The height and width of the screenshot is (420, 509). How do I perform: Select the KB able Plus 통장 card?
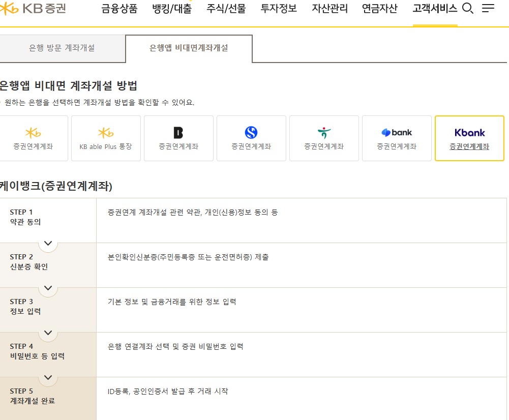[x=106, y=138]
